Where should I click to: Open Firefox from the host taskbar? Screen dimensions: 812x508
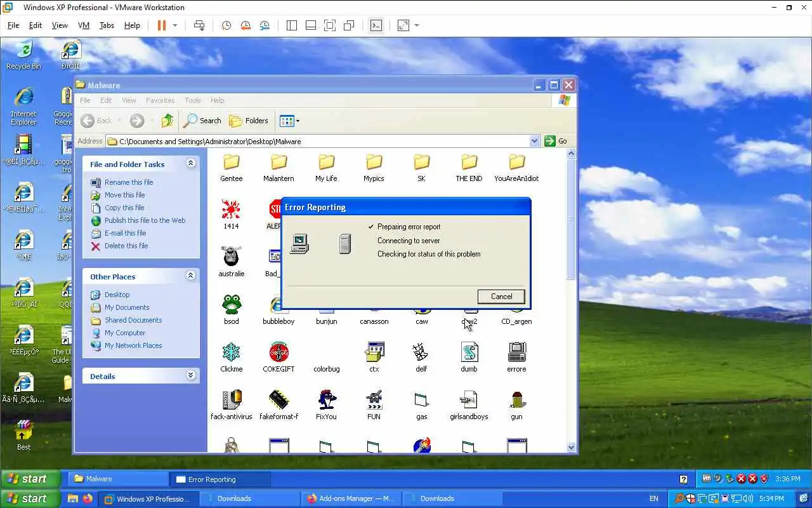(88, 498)
